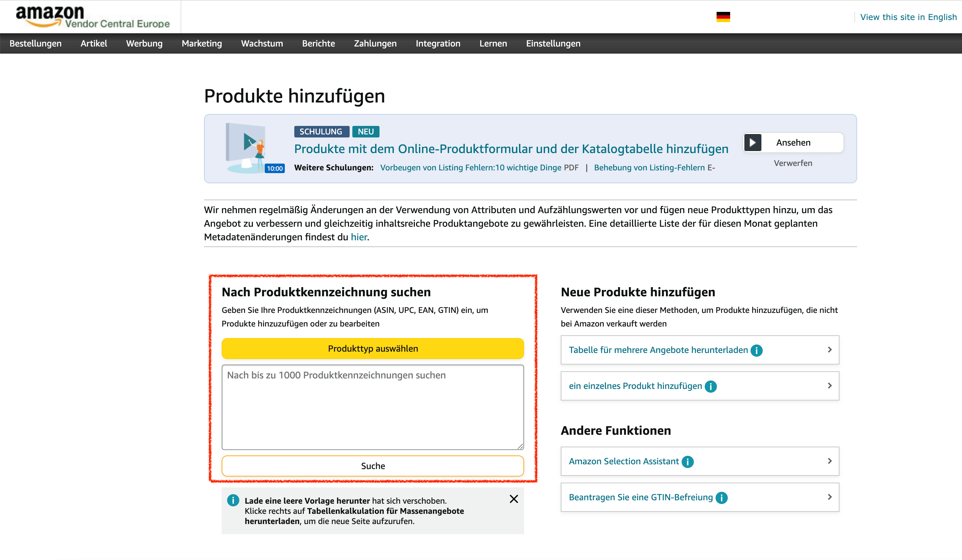
Task: Expand chevron on Amazon Selection Assistant row
Action: (x=830, y=461)
